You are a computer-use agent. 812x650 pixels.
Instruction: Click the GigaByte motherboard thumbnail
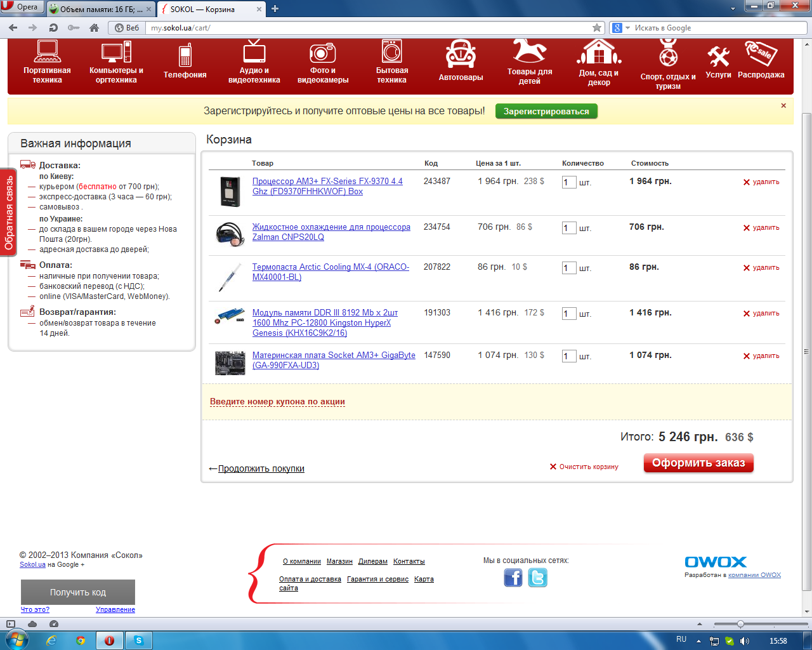(230, 362)
